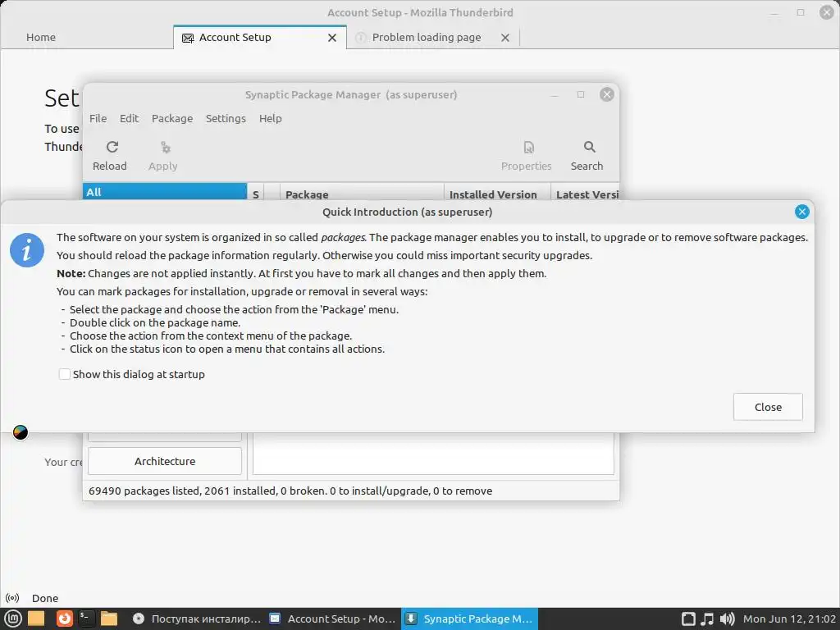This screenshot has width=840, height=630.
Task: Select the Architecture filter button in Synaptic
Action: point(164,461)
